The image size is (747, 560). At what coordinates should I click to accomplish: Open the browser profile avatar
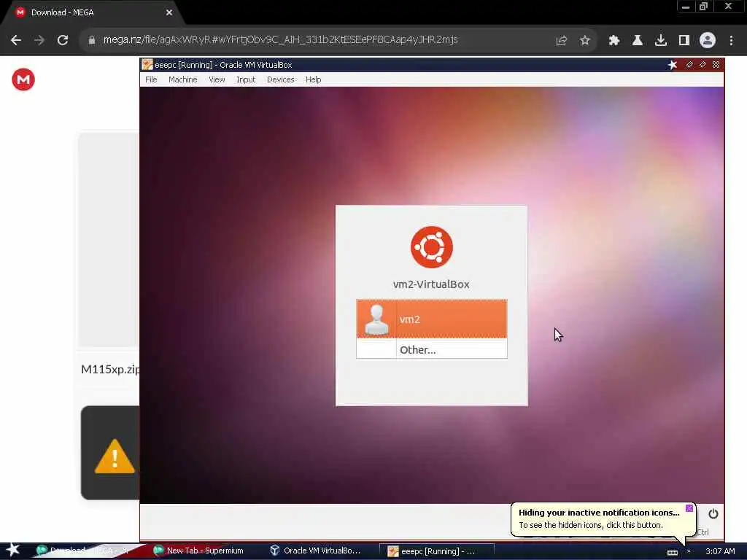click(708, 41)
